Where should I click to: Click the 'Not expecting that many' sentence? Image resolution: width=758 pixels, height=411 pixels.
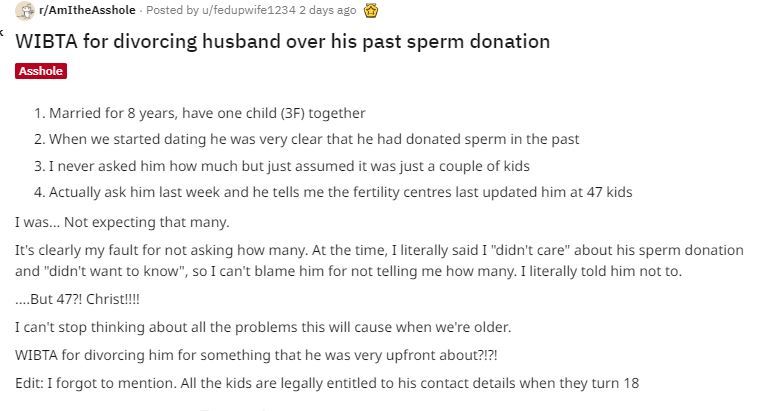[122, 222]
